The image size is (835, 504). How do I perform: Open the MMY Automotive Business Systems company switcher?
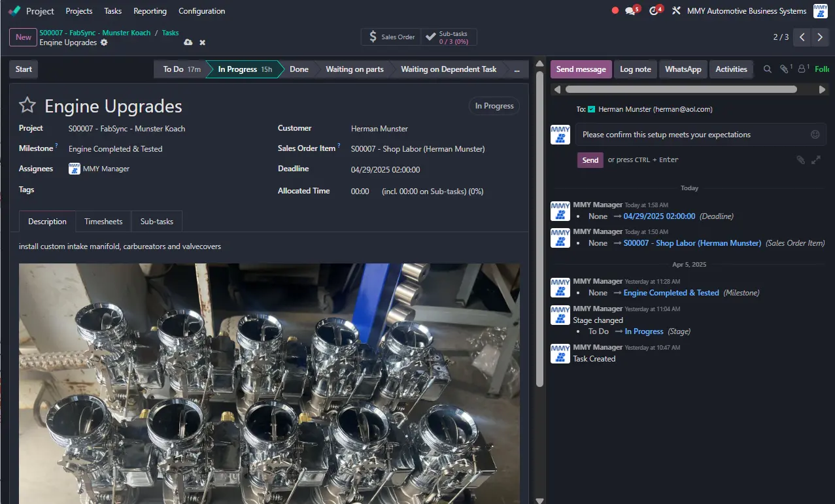(x=746, y=11)
